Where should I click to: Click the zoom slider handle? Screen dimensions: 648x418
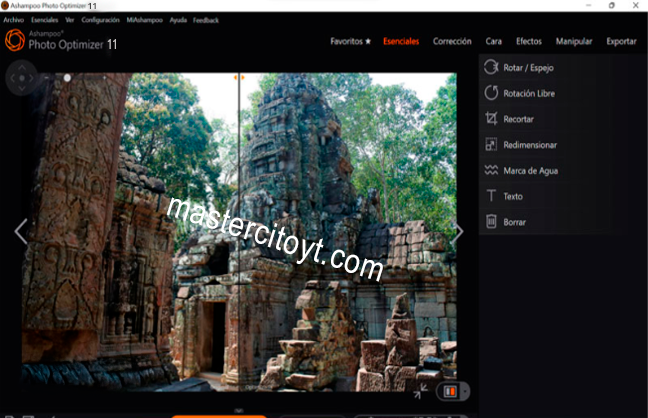pos(67,77)
